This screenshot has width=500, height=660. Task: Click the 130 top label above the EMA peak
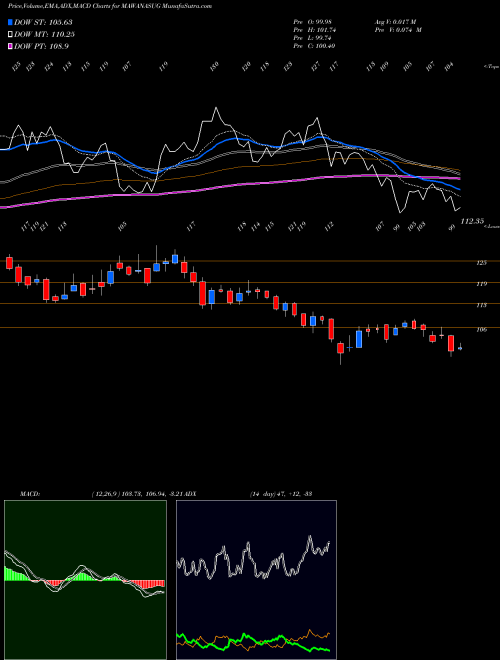[x=214, y=67]
